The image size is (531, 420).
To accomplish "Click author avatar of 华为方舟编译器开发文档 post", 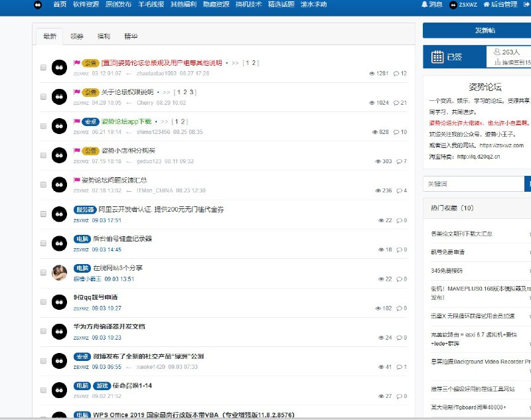I will point(59,331).
